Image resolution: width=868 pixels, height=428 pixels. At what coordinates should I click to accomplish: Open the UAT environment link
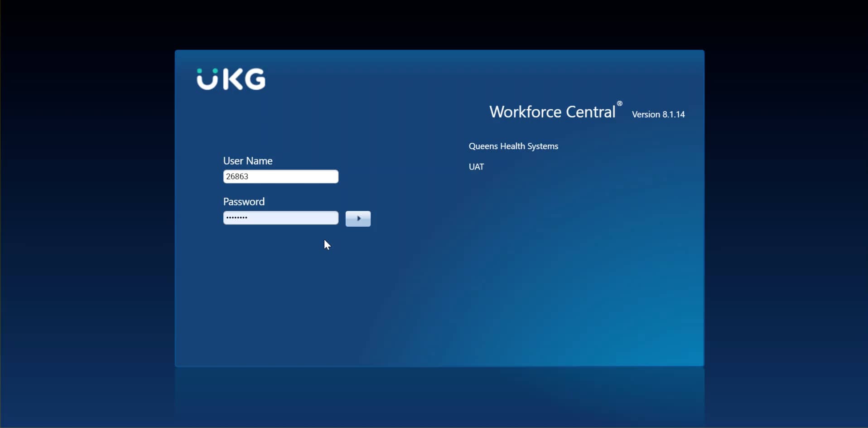(x=476, y=166)
